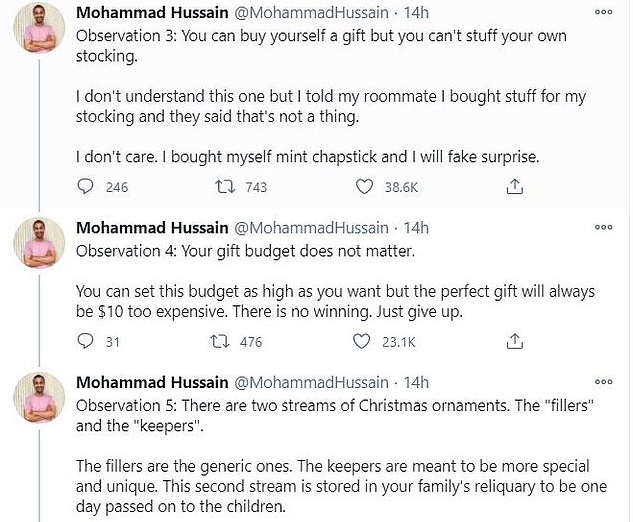Open the 14h timestamp on Observation 5 tweet

[x=415, y=382]
